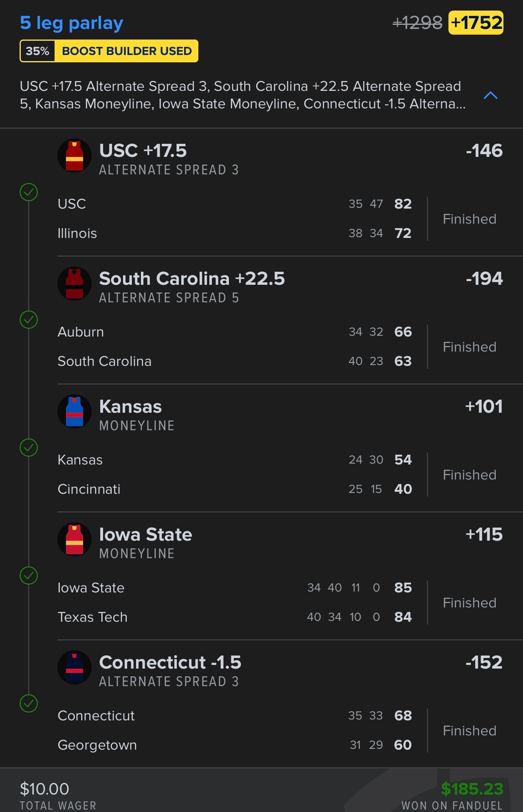Click the Connecticut -1.5 leg heading
Screen dimensions: 523x812
(170, 662)
